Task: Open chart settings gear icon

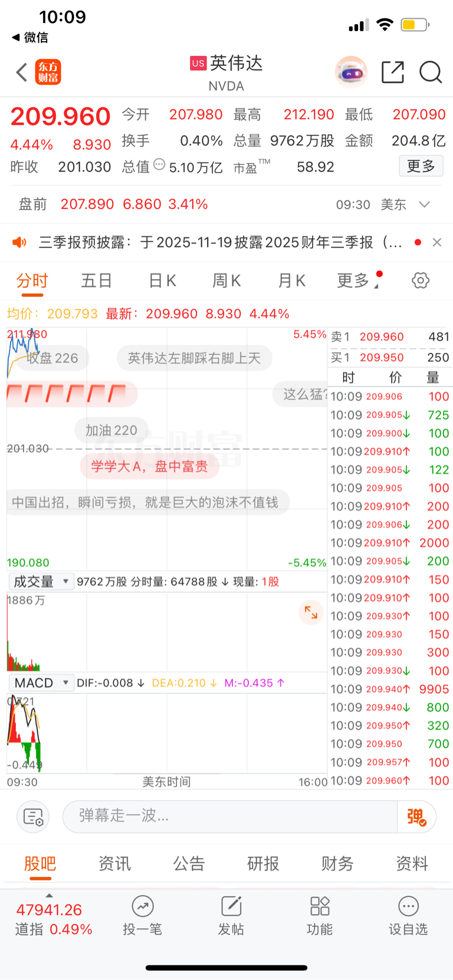Action: pos(421,280)
